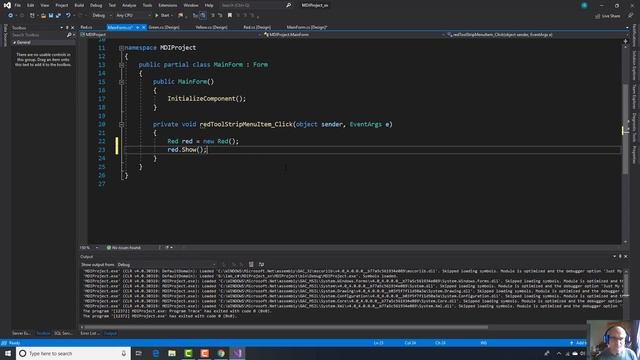The width and height of the screenshot is (640, 360).
Task: Switch to Green.cs [Design] tab
Action: pyautogui.click(x=164, y=27)
